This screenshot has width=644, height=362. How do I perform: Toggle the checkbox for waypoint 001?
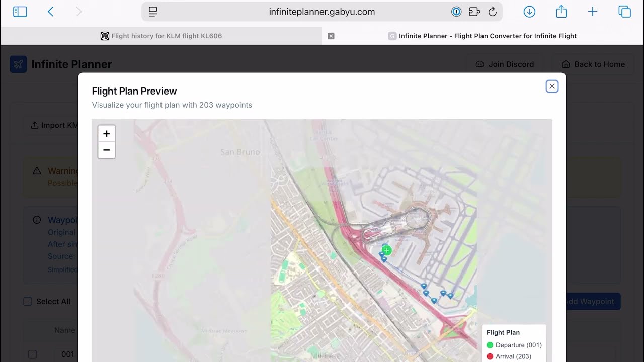tap(32, 354)
